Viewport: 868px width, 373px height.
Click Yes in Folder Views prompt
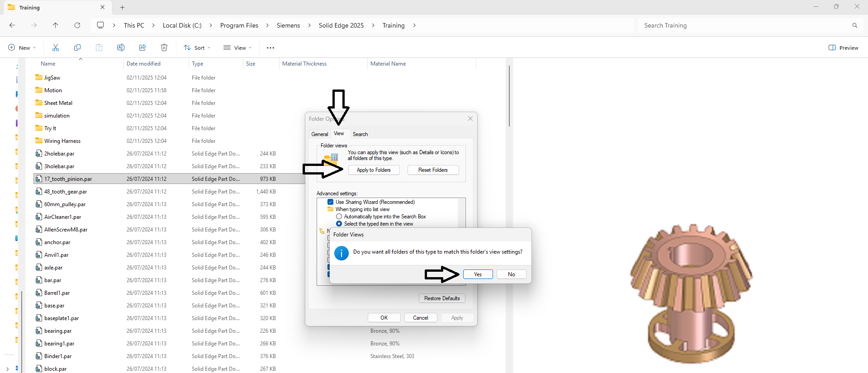tap(478, 274)
